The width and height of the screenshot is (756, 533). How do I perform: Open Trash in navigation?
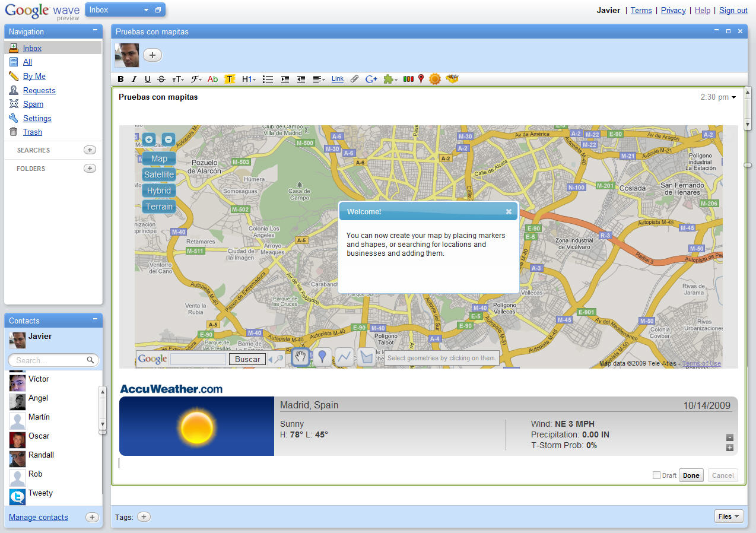[x=33, y=132]
